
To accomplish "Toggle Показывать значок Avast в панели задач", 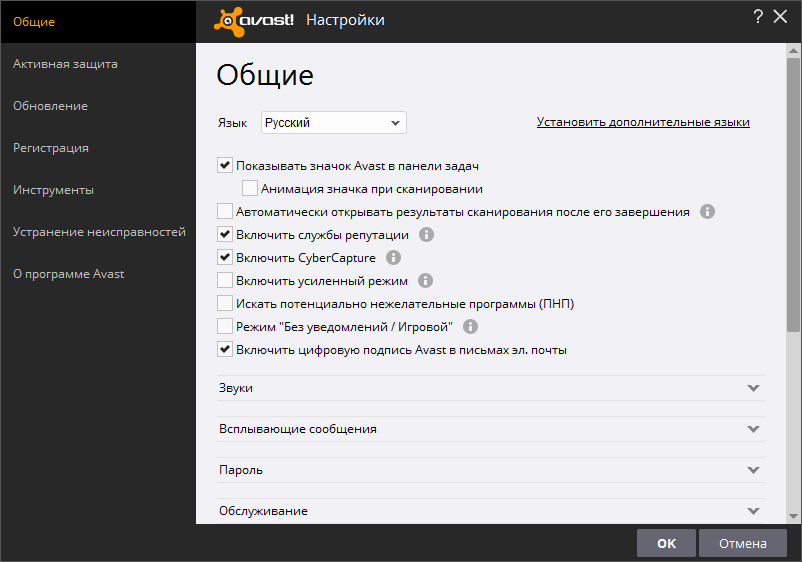I will click(x=225, y=165).
